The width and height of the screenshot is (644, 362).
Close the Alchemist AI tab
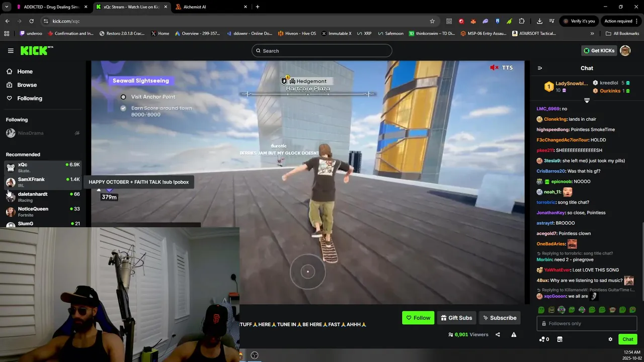[x=246, y=7]
